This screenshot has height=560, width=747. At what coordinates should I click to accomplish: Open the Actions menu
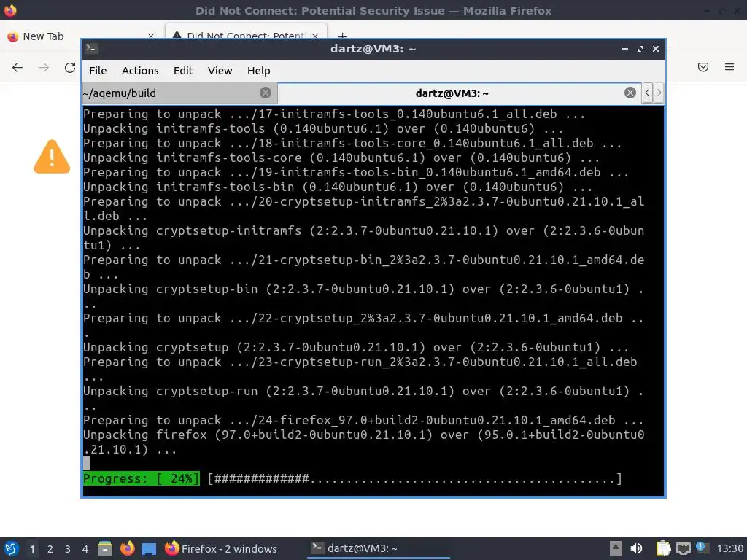tap(140, 71)
